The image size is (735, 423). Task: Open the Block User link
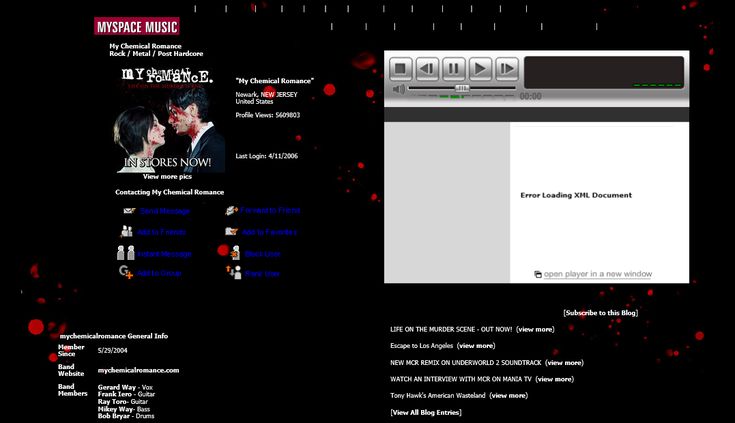[x=262, y=254]
